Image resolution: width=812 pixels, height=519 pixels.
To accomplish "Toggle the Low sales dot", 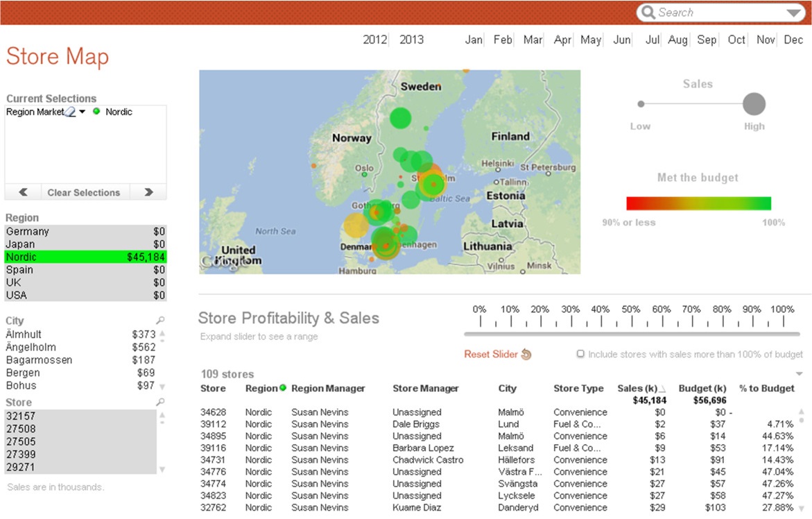I will pos(641,104).
